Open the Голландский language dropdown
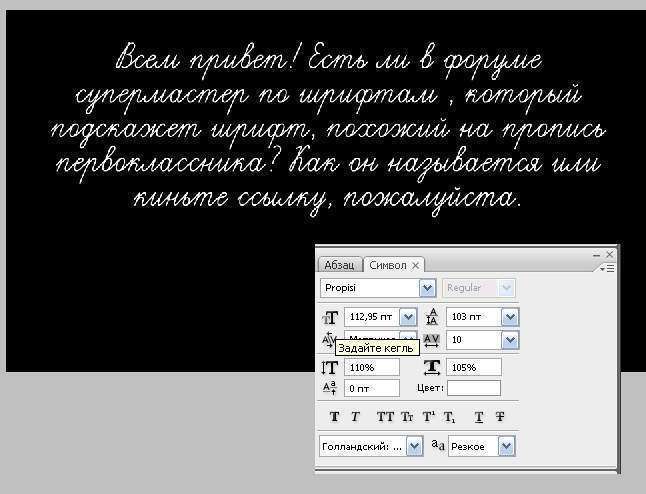646x494 pixels. coord(414,446)
